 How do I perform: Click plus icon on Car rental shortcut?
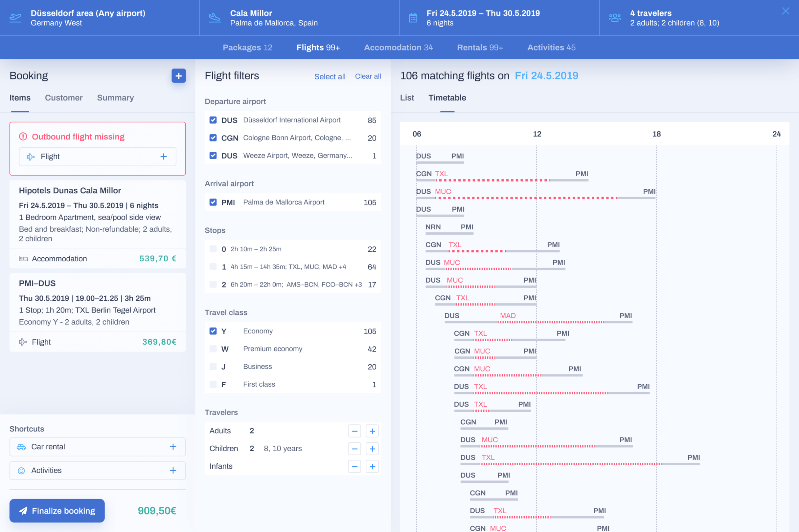pyautogui.click(x=173, y=447)
